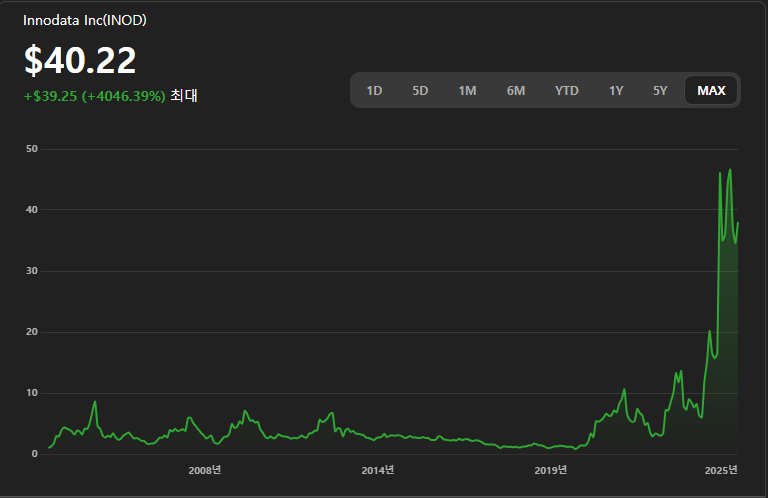The image size is (768, 498).
Task: Click the 2014년 x-axis label
Action: tap(378, 470)
